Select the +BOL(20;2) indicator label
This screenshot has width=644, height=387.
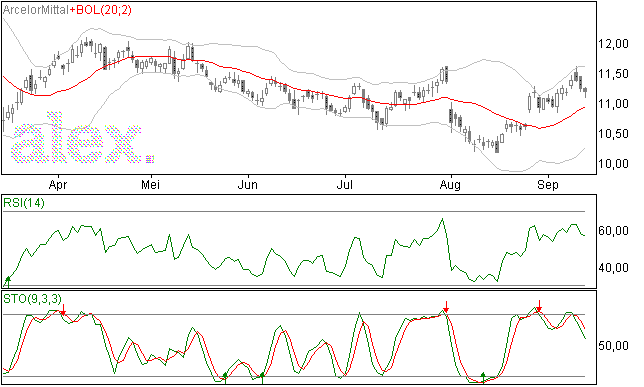coord(101,10)
